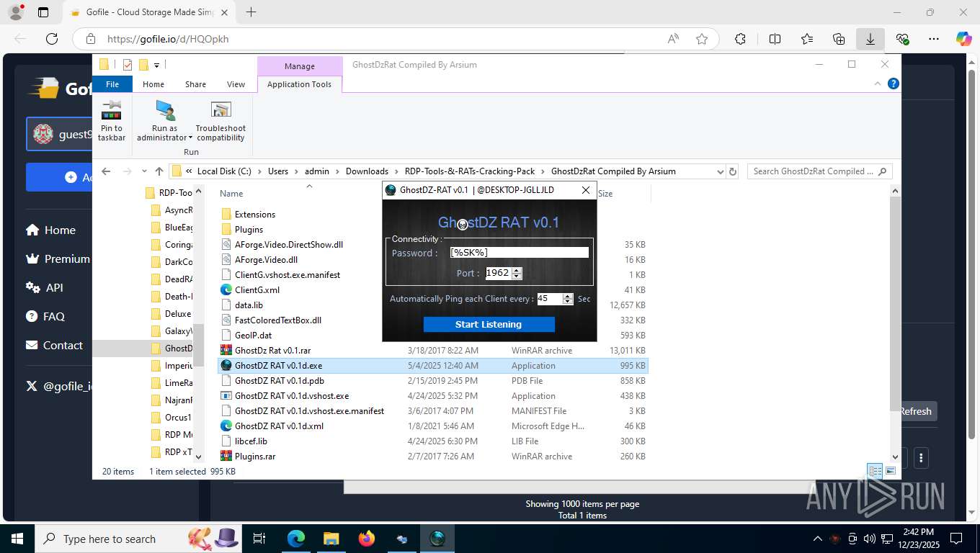Image resolution: width=980 pixels, height=553 pixels.
Task: Open a new browser tab
Action: (x=251, y=12)
